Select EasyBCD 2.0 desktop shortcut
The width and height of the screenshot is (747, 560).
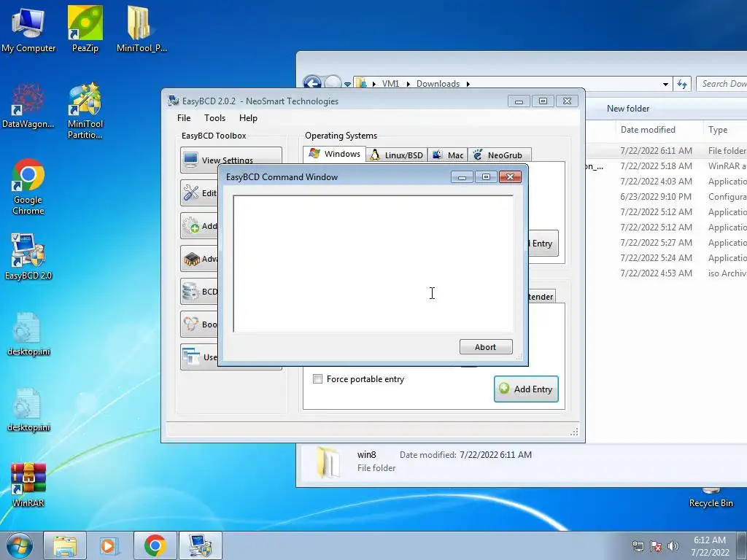[x=28, y=256]
